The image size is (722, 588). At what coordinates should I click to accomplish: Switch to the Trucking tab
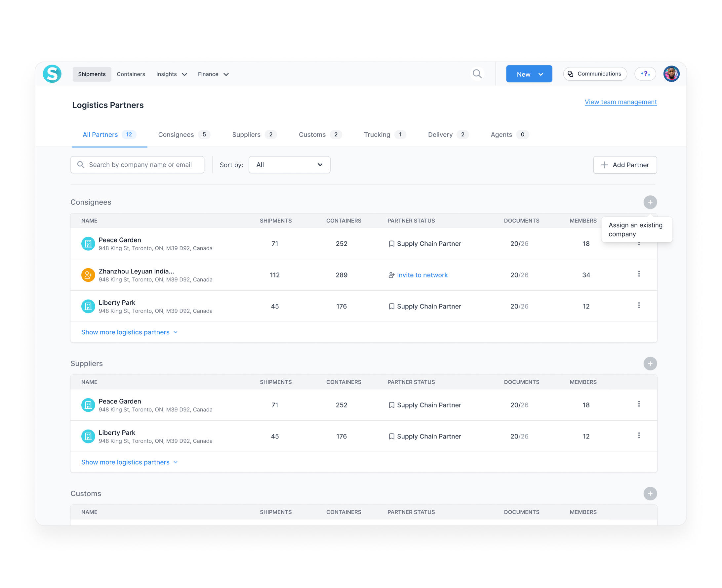(385, 135)
